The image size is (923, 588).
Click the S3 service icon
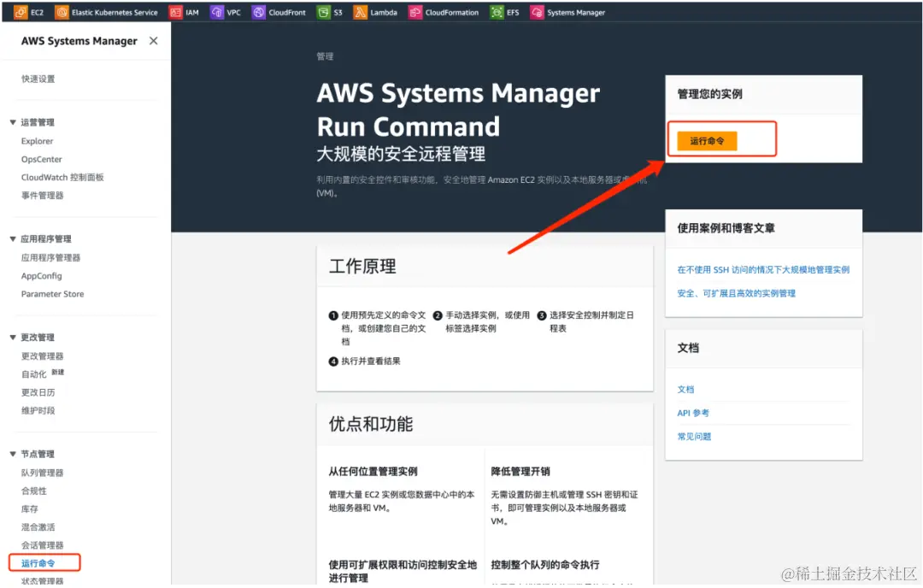pyautogui.click(x=324, y=12)
